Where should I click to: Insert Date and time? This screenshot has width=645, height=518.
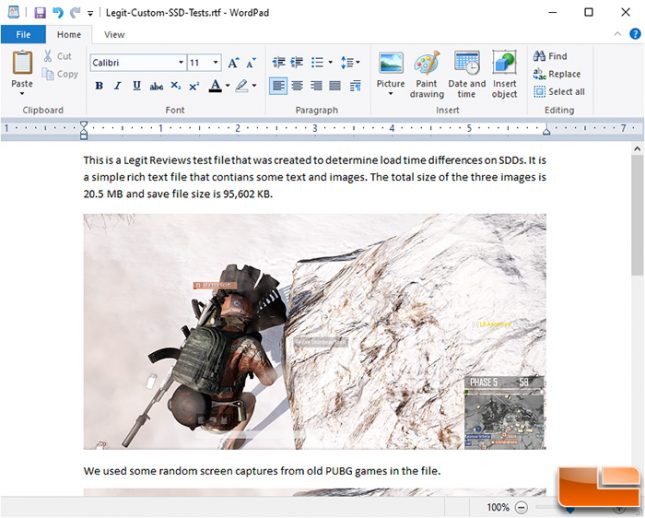[467, 74]
